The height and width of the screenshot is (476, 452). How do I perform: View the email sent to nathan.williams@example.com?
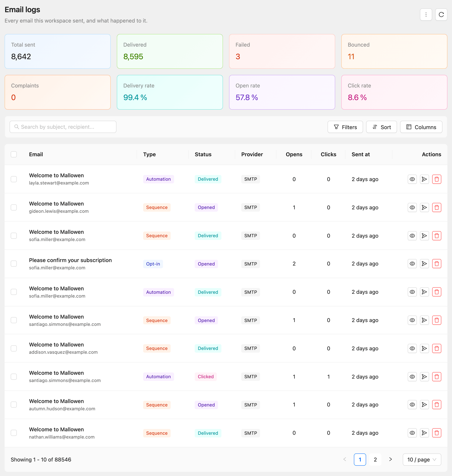coord(412,433)
